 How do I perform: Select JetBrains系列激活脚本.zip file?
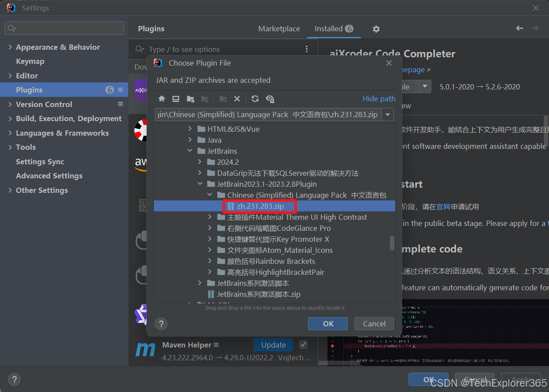(x=259, y=294)
